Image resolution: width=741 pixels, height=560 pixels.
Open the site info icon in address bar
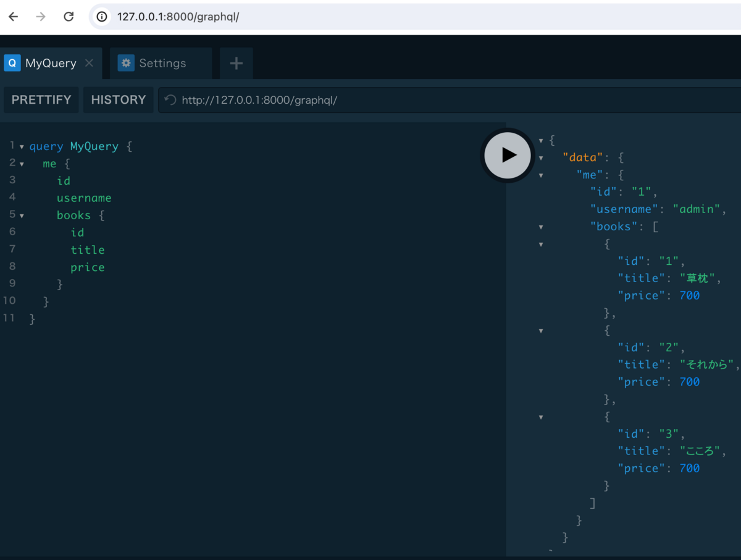click(x=103, y=17)
